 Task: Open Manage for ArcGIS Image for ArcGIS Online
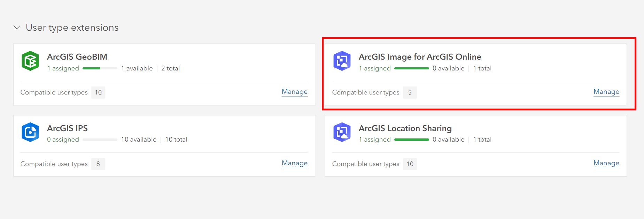click(606, 92)
